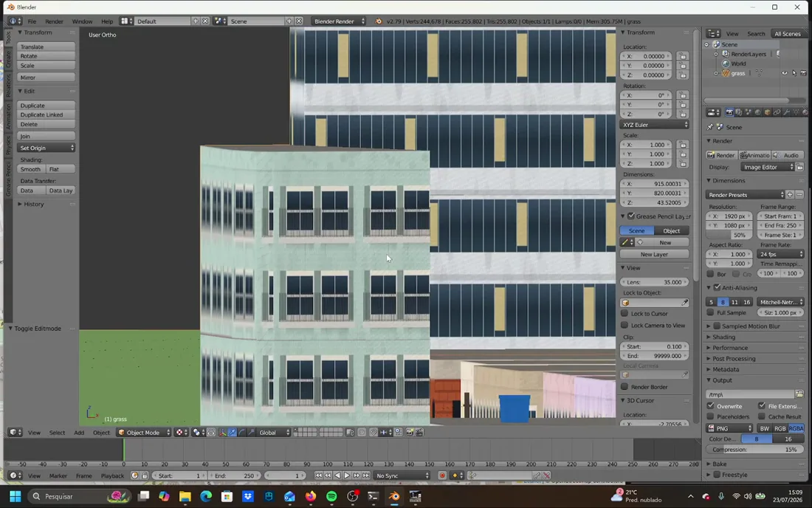This screenshot has height=508, width=812.
Task: Select the scale manipulator icon
Action: pyautogui.click(x=251, y=433)
